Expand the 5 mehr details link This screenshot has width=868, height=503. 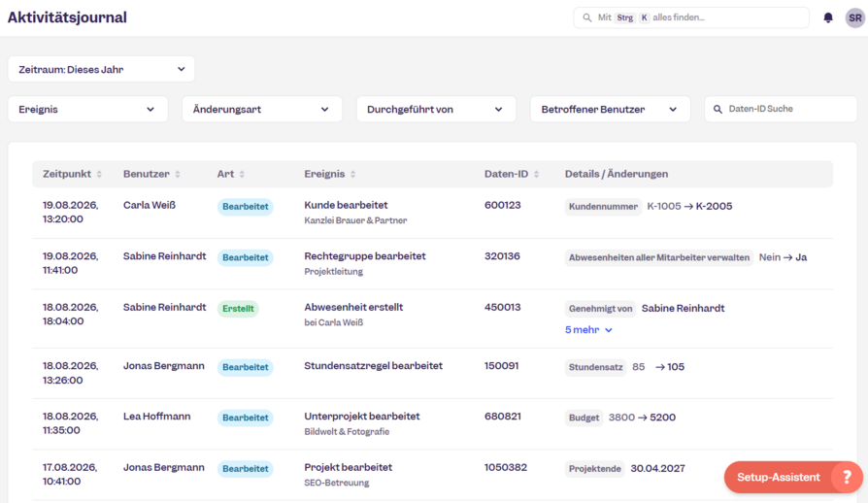(x=588, y=330)
